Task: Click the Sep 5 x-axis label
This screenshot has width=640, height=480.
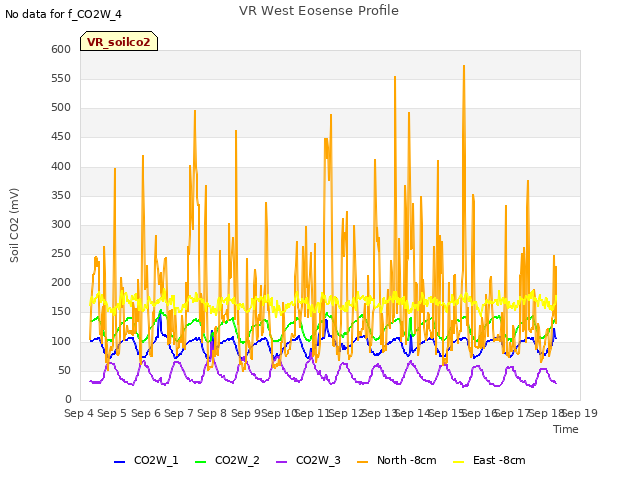Action: pyautogui.click(x=112, y=413)
